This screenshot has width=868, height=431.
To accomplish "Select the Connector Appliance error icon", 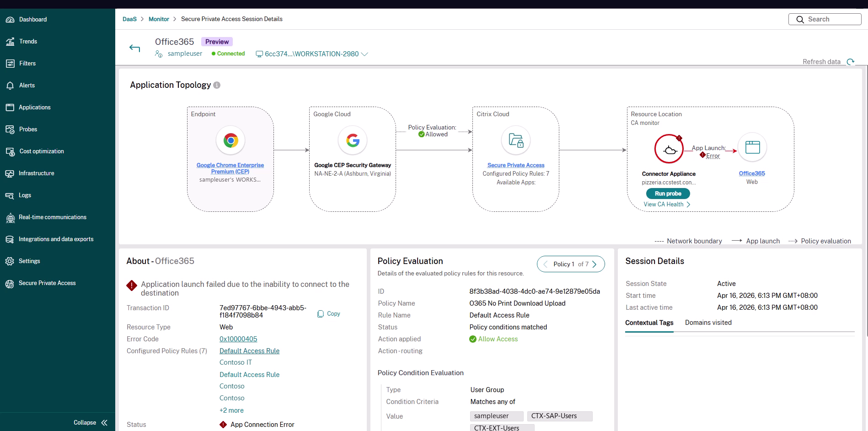I will 669,149.
